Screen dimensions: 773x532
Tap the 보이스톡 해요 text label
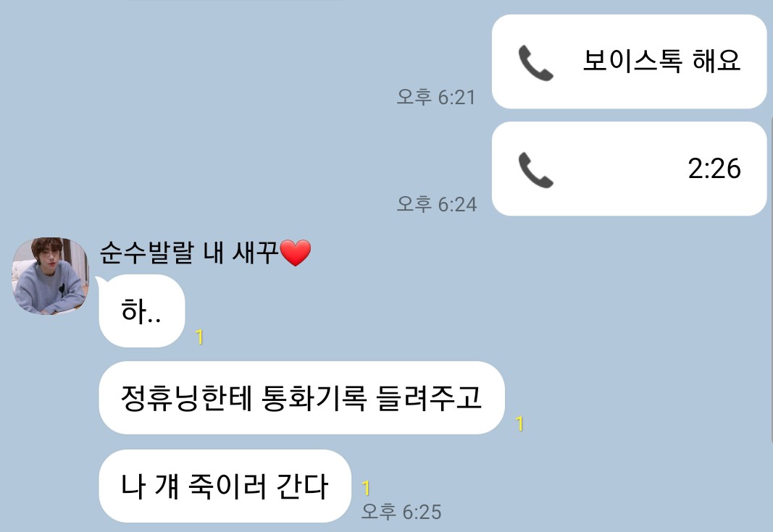pyautogui.click(x=661, y=61)
